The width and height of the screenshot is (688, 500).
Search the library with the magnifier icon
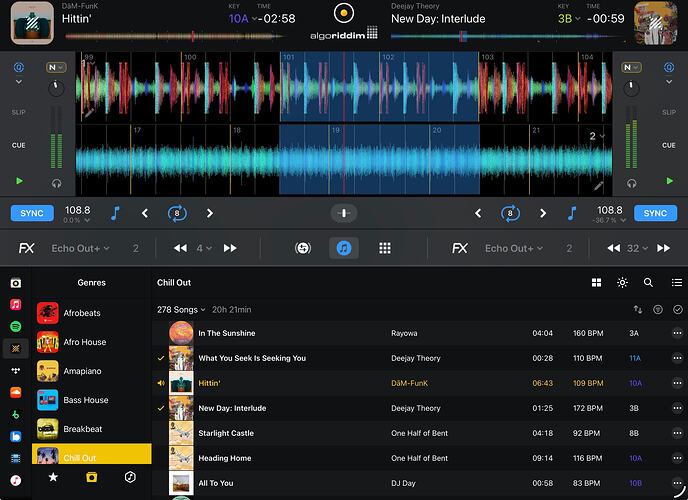648,283
